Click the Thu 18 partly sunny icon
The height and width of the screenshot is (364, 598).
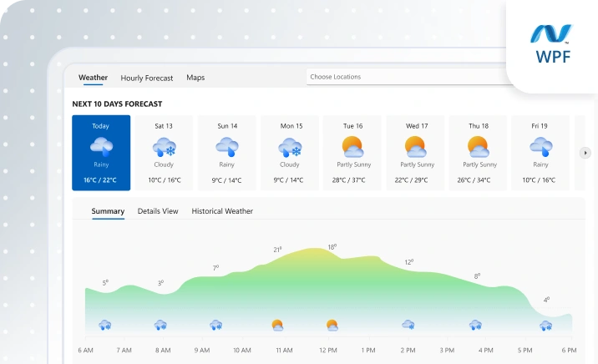[479, 147]
